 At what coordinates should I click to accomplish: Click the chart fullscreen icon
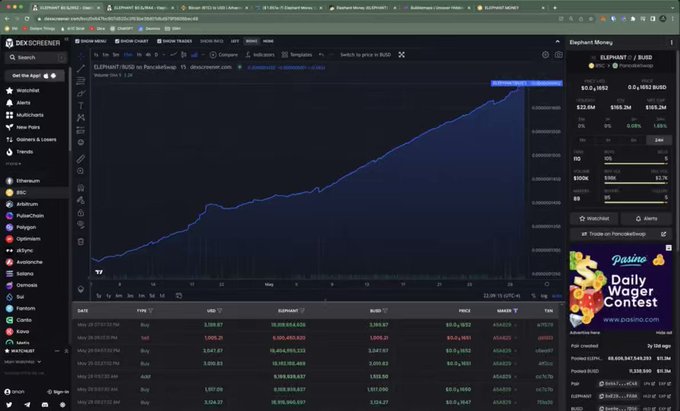(x=402, y=55)
